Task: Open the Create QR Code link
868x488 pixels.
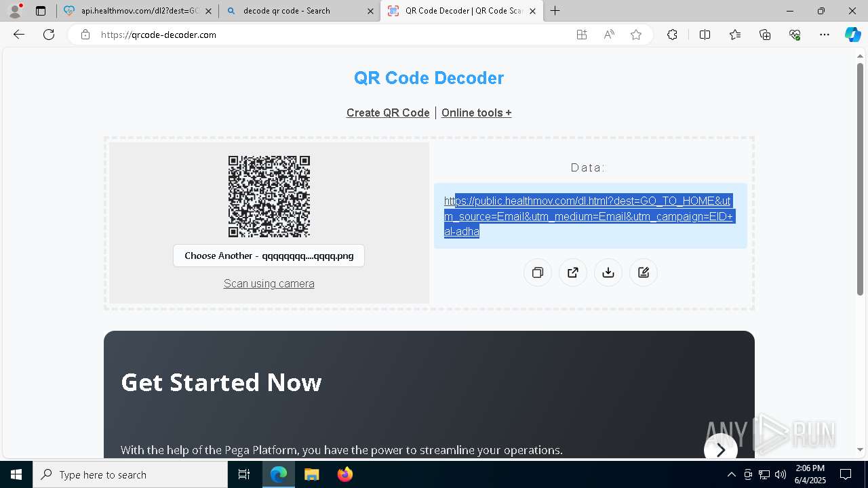Action: [x=388, y=113]
